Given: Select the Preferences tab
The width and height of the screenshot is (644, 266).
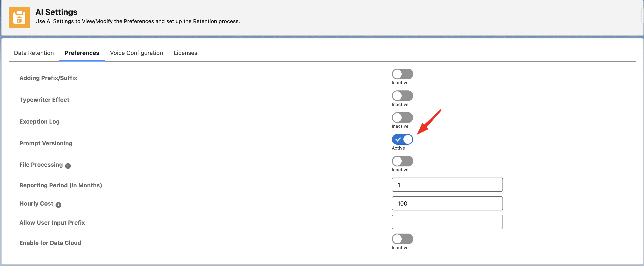Looking at the screenshot, I should click(82, 53).
